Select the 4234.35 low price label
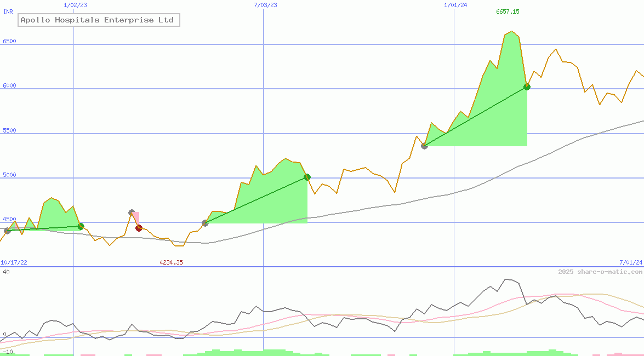The height and width of the screenshot is (356, 644). tap(171, 263)
